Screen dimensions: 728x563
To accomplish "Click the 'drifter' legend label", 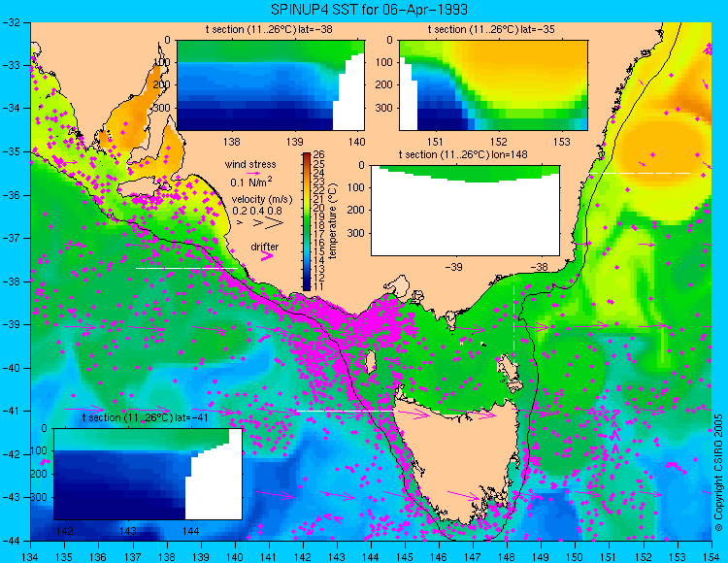I will 265,247.
